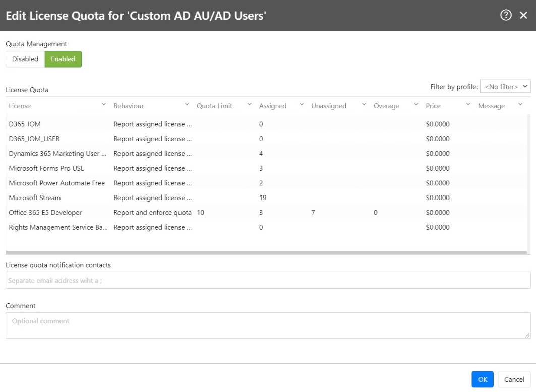
Task: Confirm changes with the OK button
Action: click(x=483, y=379)
